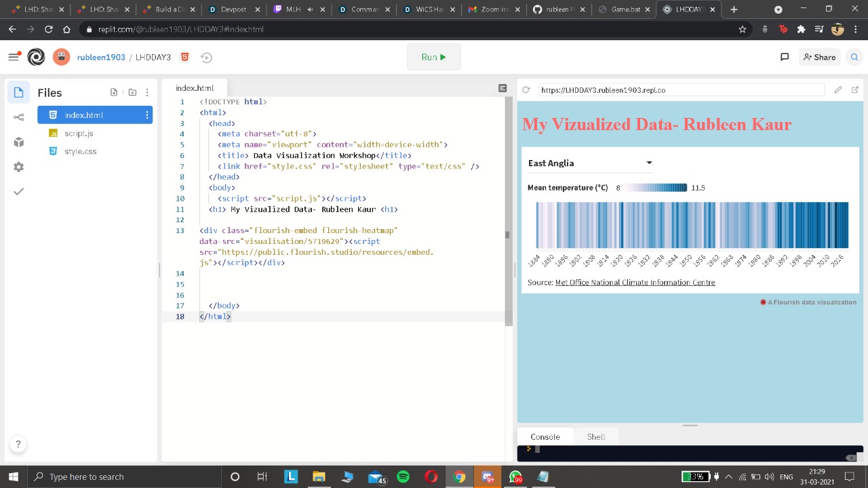Switch to the Shell tab
This screenshot has width=868, height=488.
(595, 436)
